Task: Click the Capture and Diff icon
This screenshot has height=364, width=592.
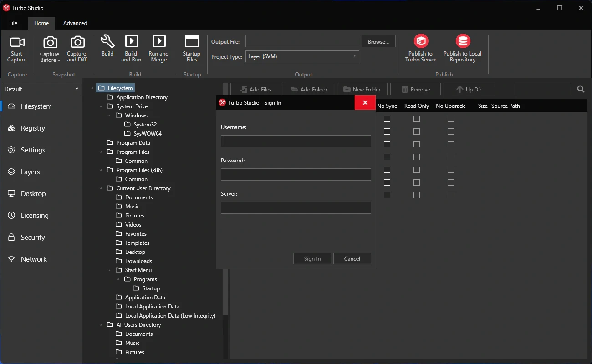Action: [x=77, y=42]
